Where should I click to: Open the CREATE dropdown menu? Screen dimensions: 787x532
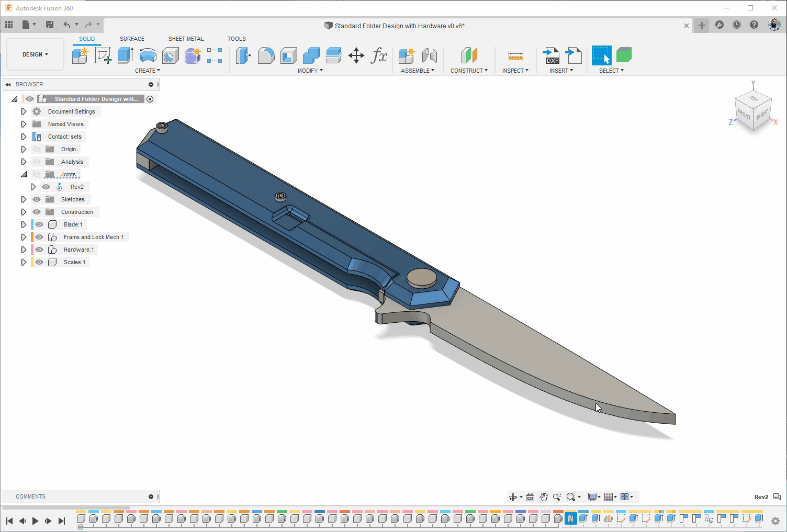click(148, 71)
